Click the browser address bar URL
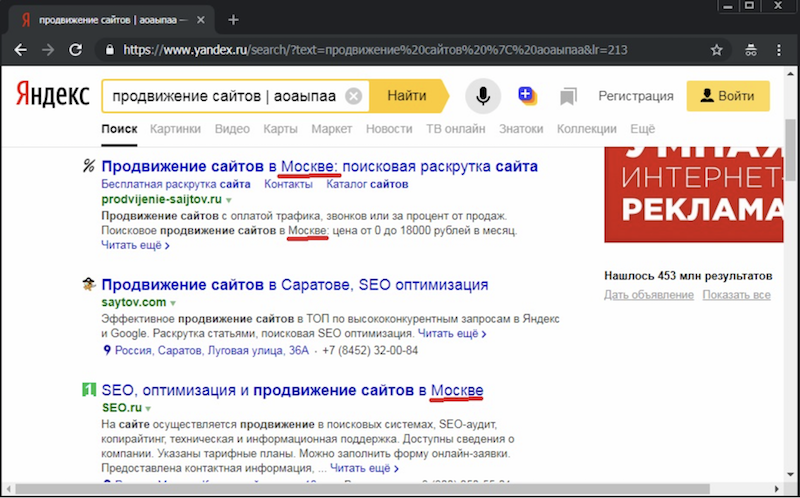Viewport: 800px width, 498px height. click(x=375, y=50)
